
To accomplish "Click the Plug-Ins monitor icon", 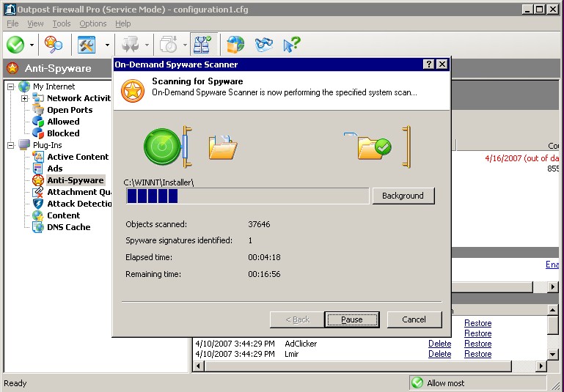I will (24, 145).
